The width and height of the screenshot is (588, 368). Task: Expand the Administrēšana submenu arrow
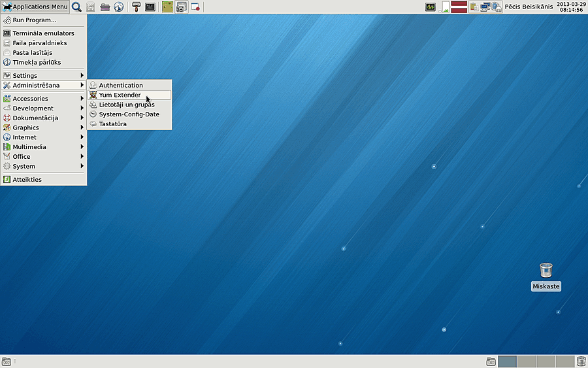click(x=82, y=85)
